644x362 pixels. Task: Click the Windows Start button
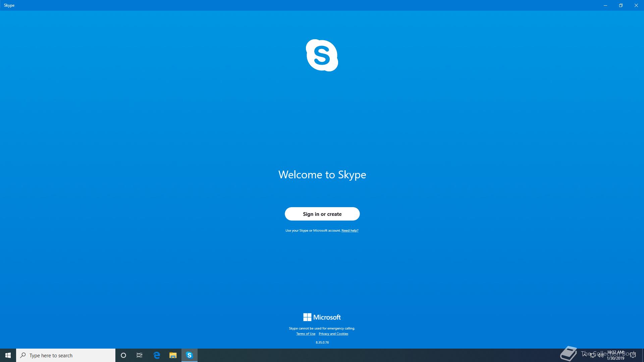click(x=8, y=355)
